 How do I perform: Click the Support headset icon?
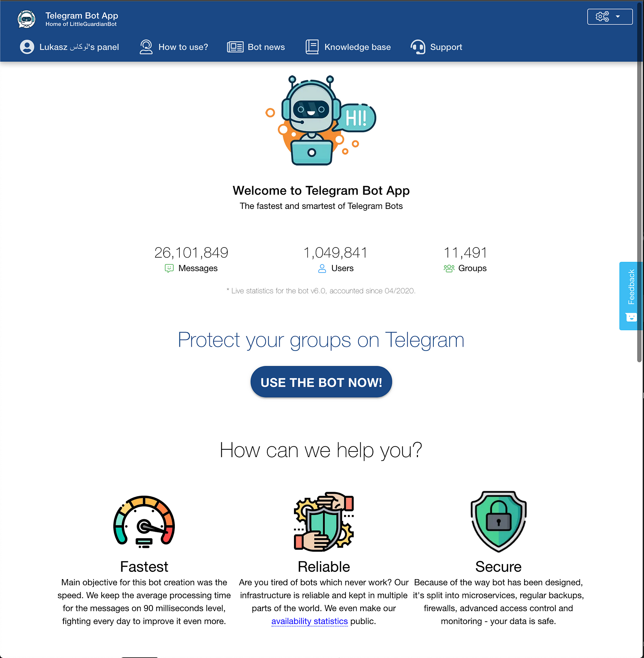(418, 47)
